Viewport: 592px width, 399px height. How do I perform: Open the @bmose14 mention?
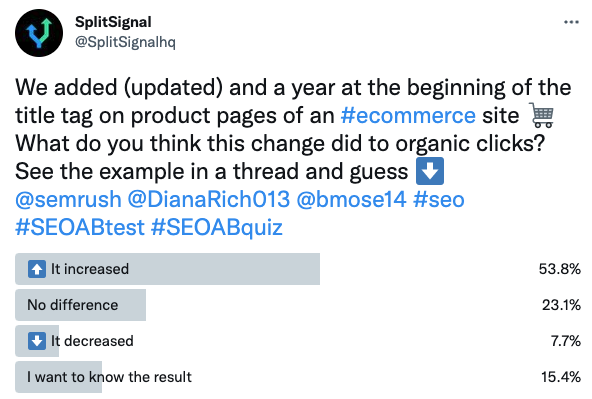[x=352, y=199]
